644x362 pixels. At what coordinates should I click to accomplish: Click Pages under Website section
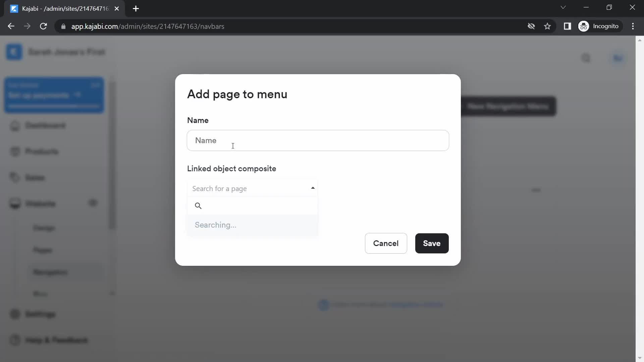click(x=43, y=250)
